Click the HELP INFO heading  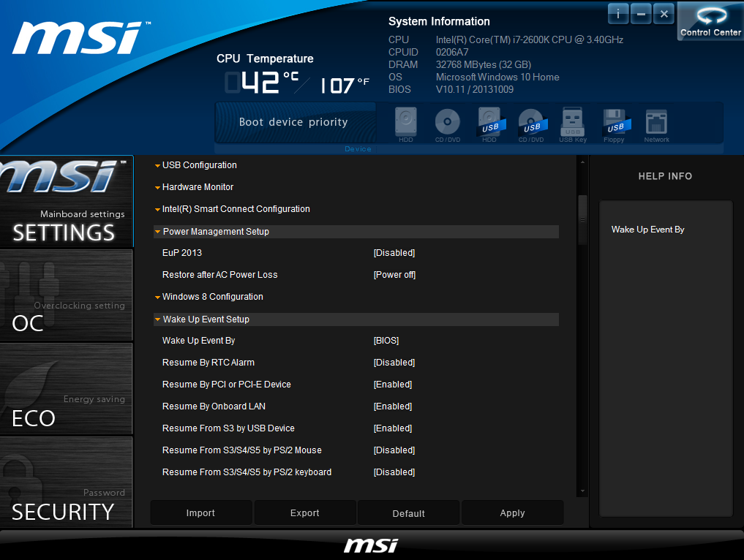(x=665, y=176)
